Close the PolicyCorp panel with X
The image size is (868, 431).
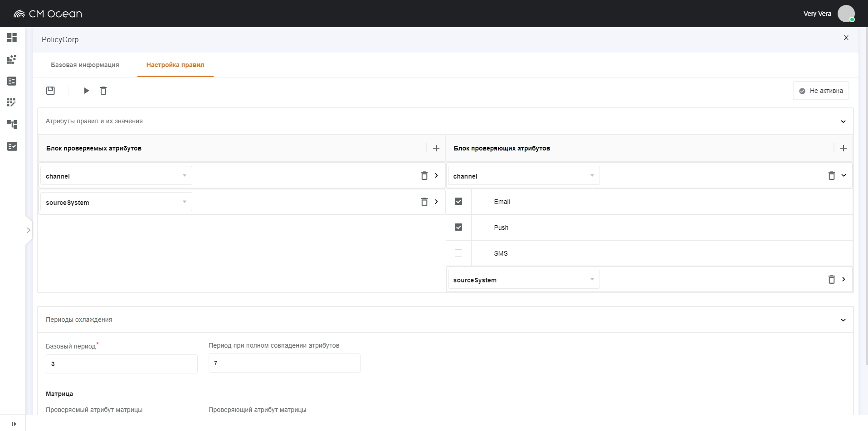[846, 38]
